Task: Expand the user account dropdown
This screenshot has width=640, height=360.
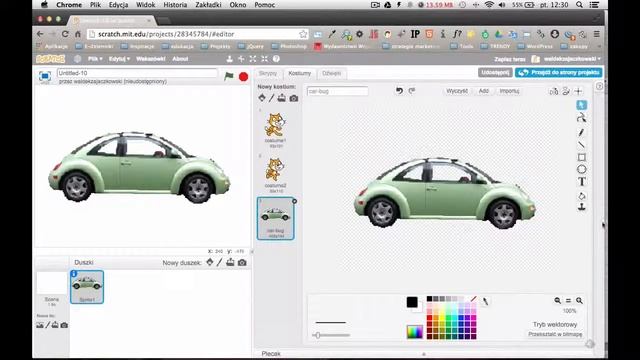Action: (x=572, y=59)
